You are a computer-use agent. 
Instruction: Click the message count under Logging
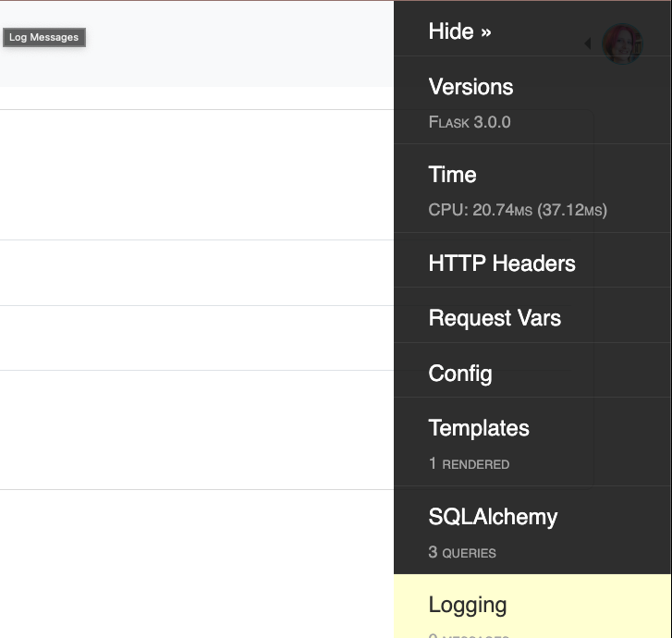469,633
